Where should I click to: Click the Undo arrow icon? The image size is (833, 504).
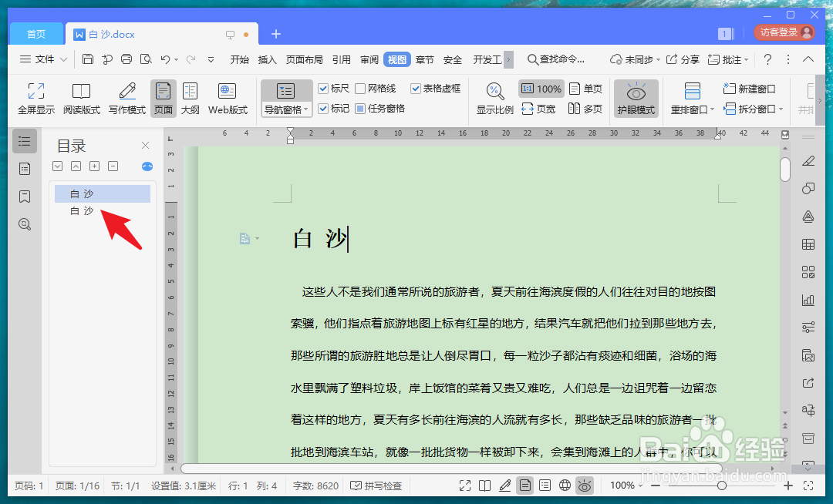point(165,59)
